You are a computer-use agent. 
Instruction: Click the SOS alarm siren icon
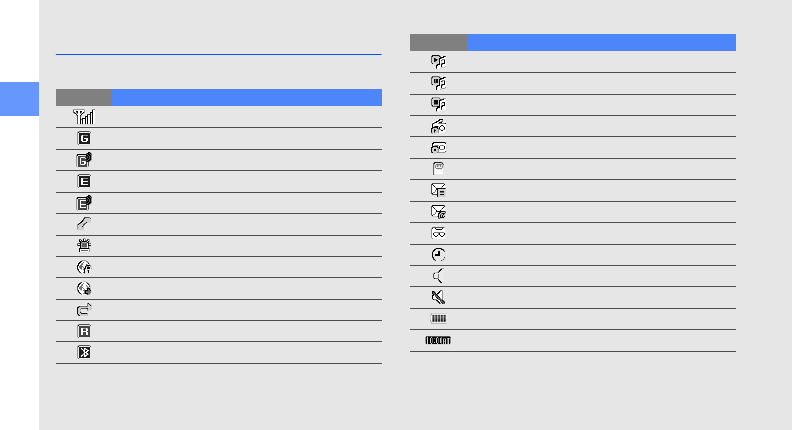tap(84, 246)
